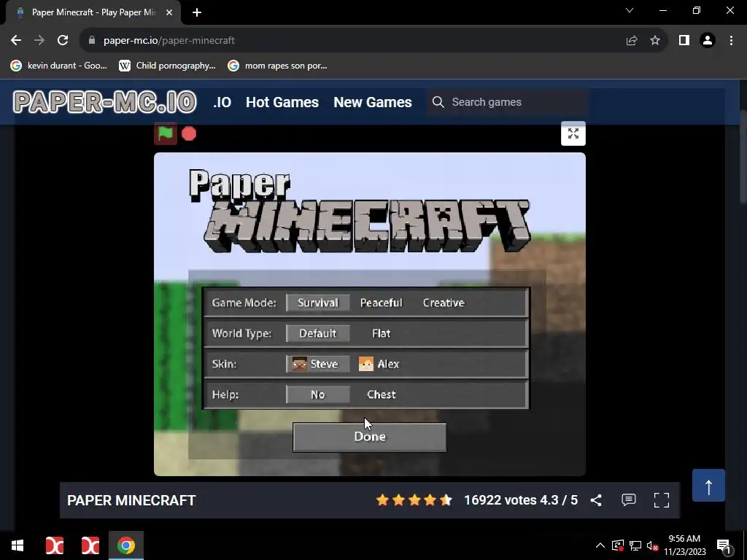The width and height of the screenshot is (747, 560).
Task: Click the network icon in the system tray
Action: click(x=635, y=545)
